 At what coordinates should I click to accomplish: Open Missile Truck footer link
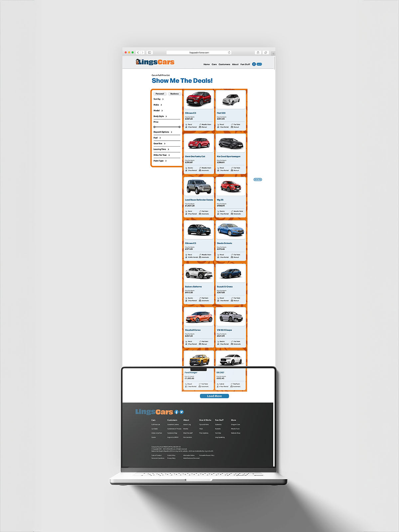pyautogui.click(x=235, y=429)
